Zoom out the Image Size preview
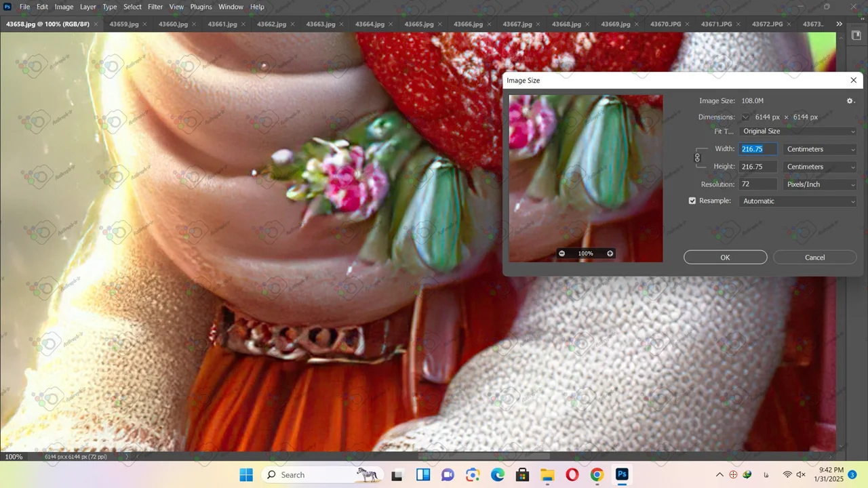868x488 pixels. click(x=561, y=253)
